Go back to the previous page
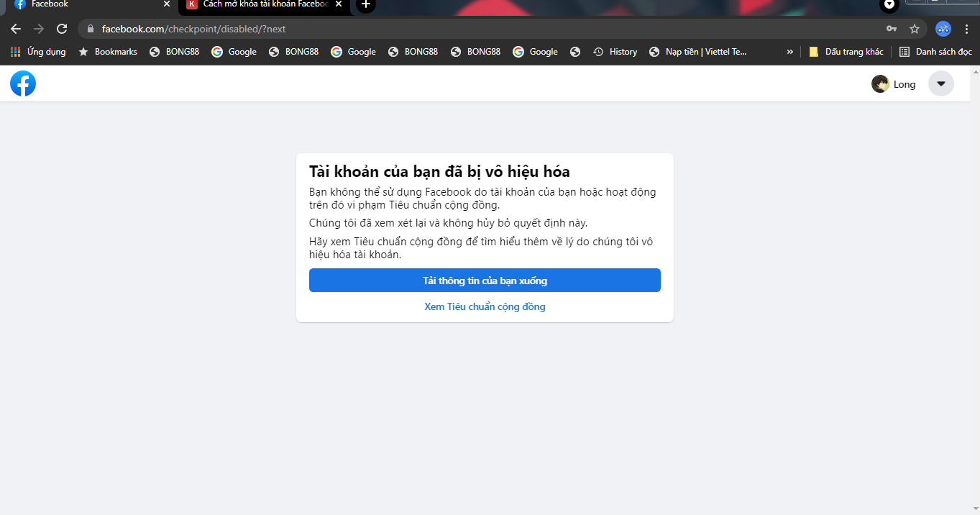The image size is (980, 515). pos(16,29)
